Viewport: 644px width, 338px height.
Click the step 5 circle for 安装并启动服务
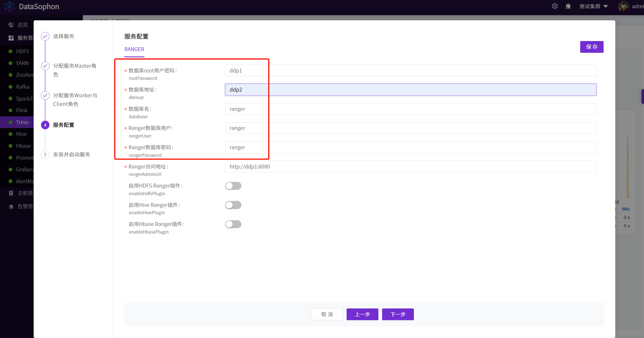45,154
